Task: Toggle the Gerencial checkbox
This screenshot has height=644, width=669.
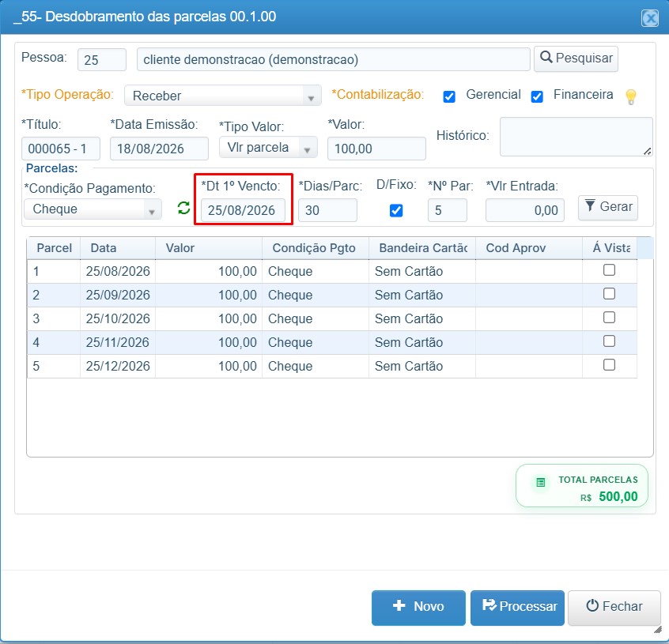Action: tap(449, 96)
